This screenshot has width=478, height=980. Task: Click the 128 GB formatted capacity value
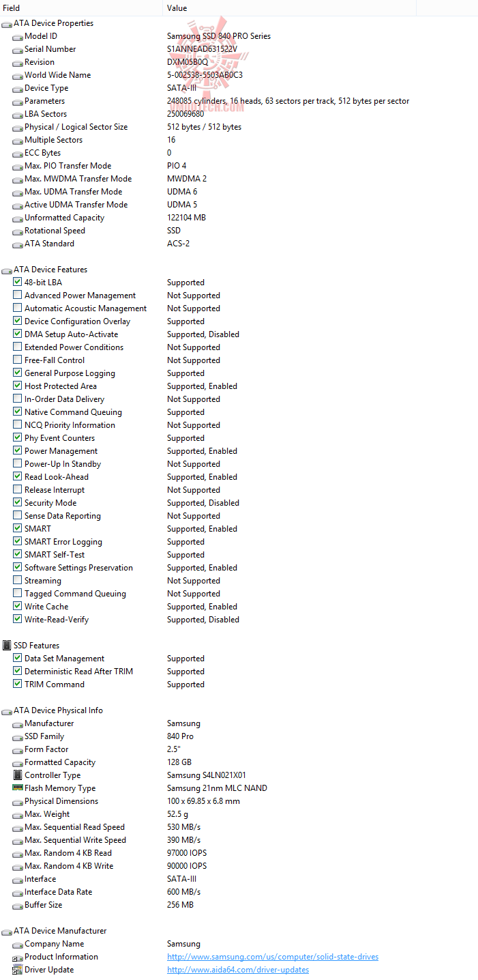click(179, 762)
